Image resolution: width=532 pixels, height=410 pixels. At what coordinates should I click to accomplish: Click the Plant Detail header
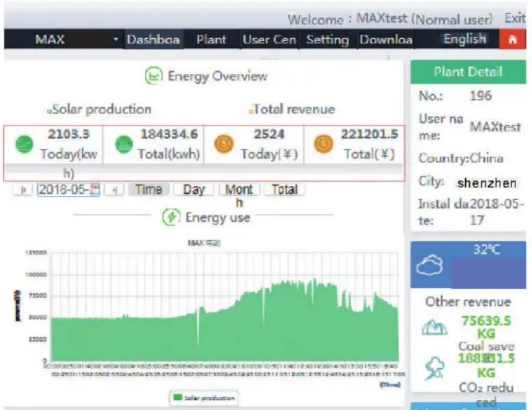click(468, 72)
